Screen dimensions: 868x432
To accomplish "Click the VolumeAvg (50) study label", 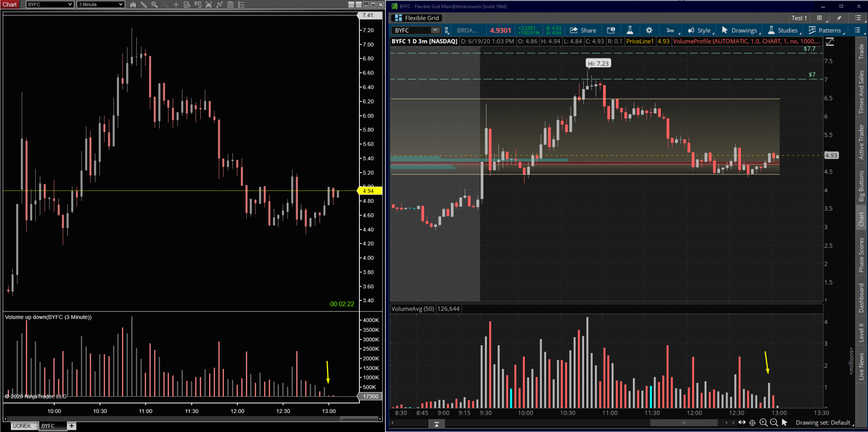I will [x=413, y=309].
